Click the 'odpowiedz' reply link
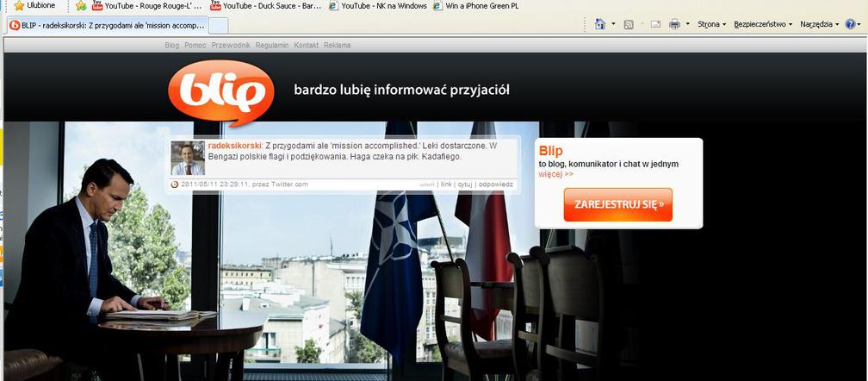Screen dimensions: 868x381 pyautogui.click(x=496, y=184)
